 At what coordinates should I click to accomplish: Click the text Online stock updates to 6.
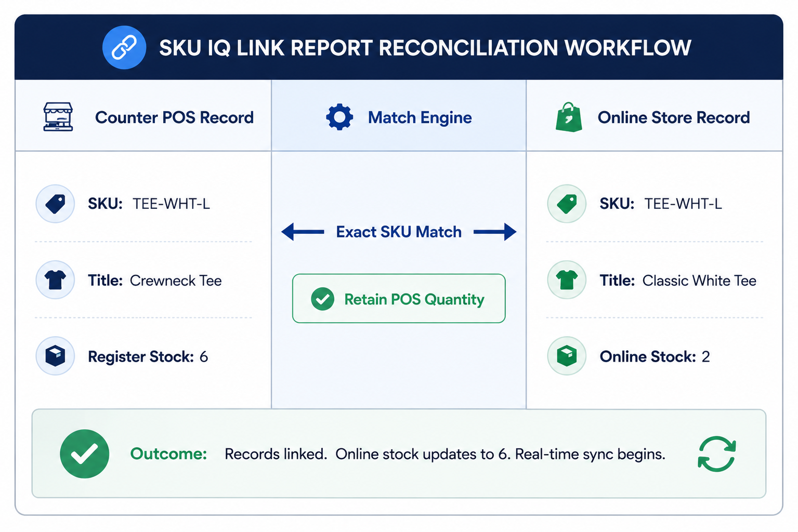[x=423, y=454]
